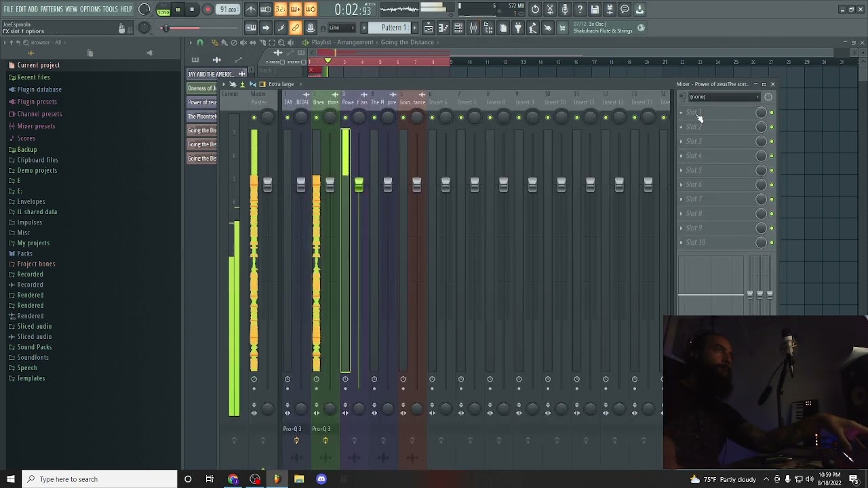Click the tempo 91.000 field
This screenshot has height=488, width=868.
click(229, 9)
